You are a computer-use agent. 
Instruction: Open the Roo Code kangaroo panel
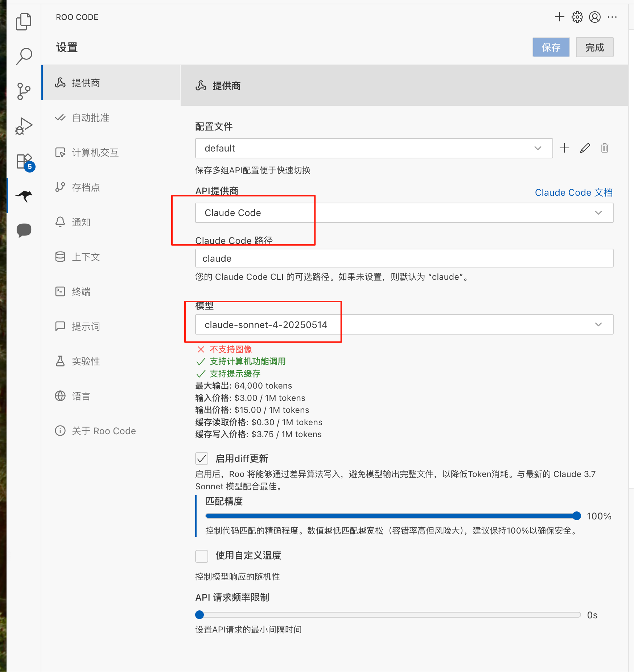(24, 196)
